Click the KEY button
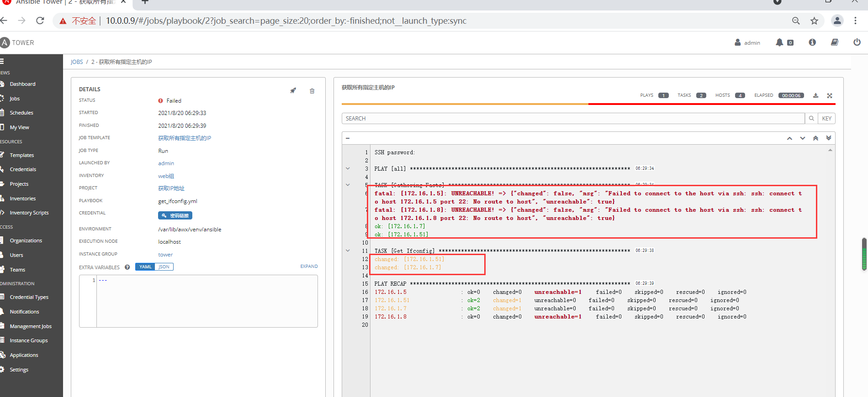The image size is (868, 397). pyautogui.click(x=826, y=118)
